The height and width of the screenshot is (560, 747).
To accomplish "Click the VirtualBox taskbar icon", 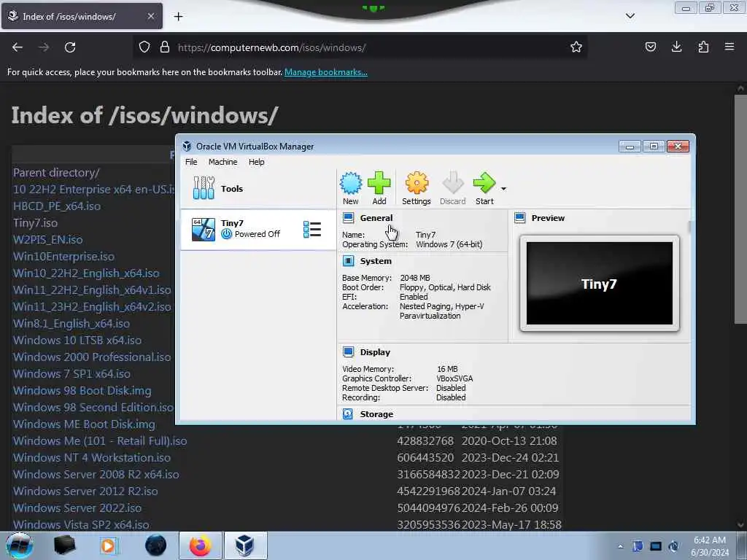I will [245, 545].
